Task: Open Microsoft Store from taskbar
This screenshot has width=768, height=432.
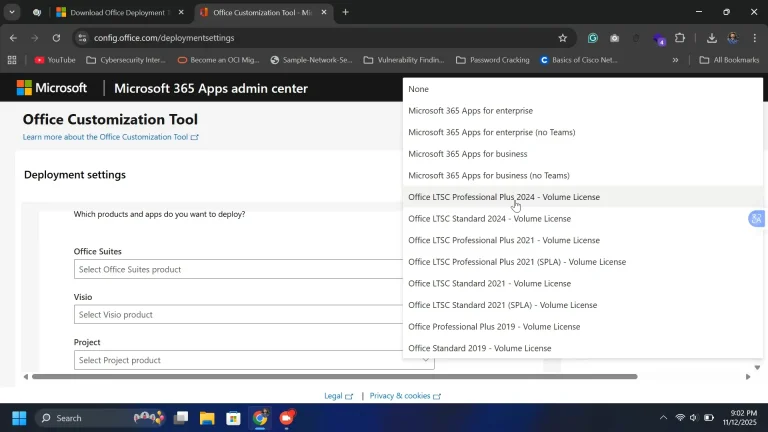Action: (233, 418)
